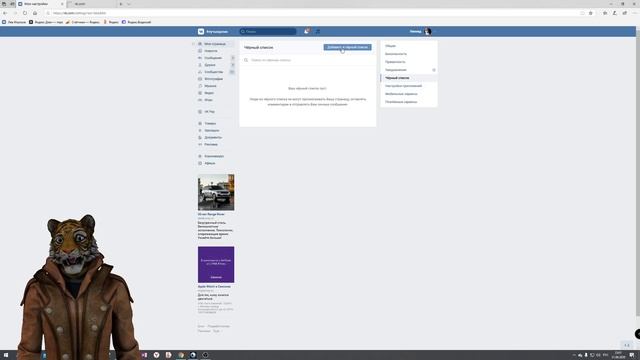Open the music player icon in VK header
Image resolution: width=640 pixels, height=360 pixels.
(x=318, y=31)
